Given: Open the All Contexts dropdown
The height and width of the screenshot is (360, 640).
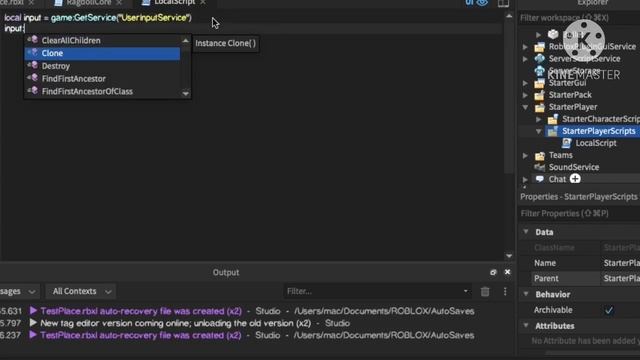Looking at the screenshot, I should 81,291.
